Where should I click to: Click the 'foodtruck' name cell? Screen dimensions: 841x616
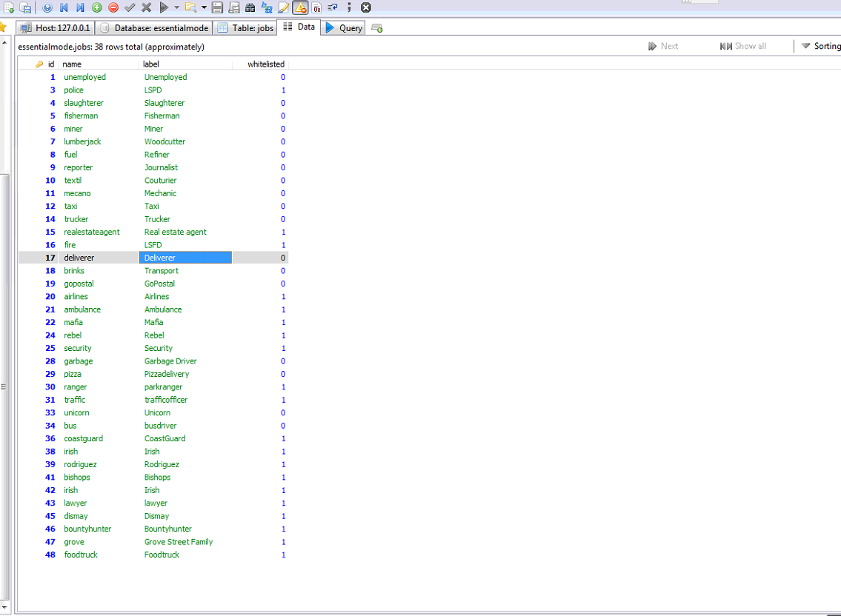[x=99, y=555]
